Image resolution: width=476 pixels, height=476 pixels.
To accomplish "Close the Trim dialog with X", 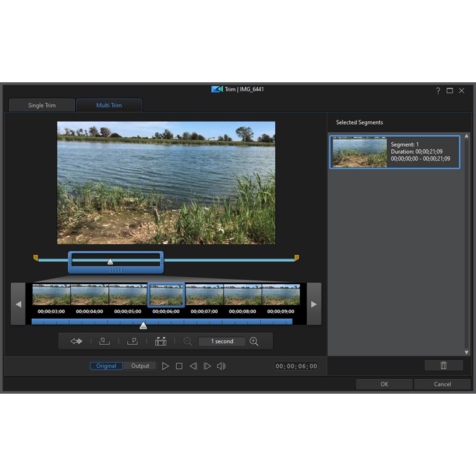I will click(461, 91).
